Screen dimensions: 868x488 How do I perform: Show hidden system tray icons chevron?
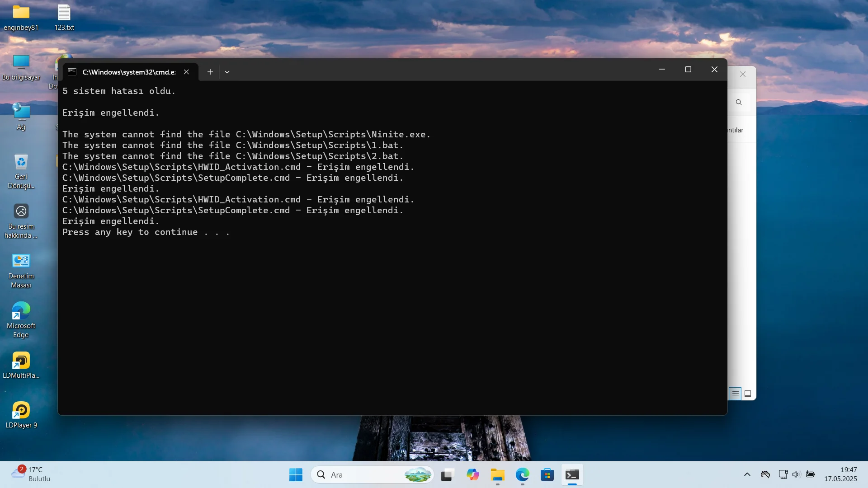(747, 474)
